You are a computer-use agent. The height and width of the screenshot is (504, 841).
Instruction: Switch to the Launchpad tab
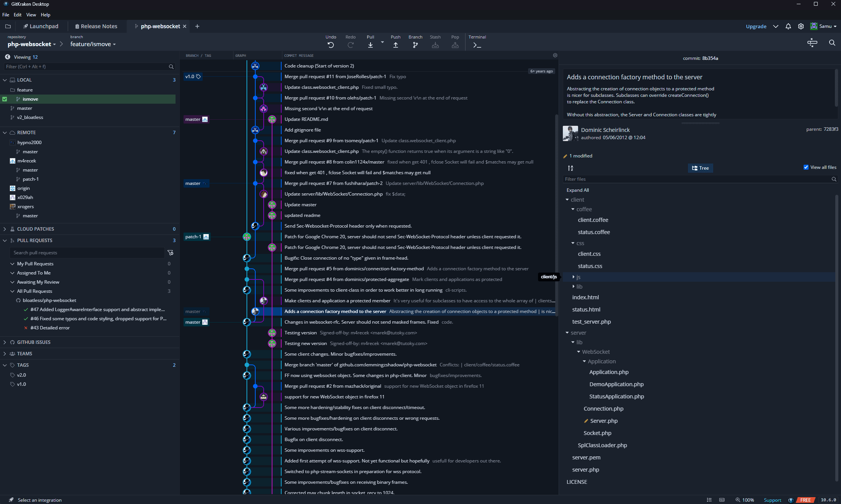coord(41,26)
